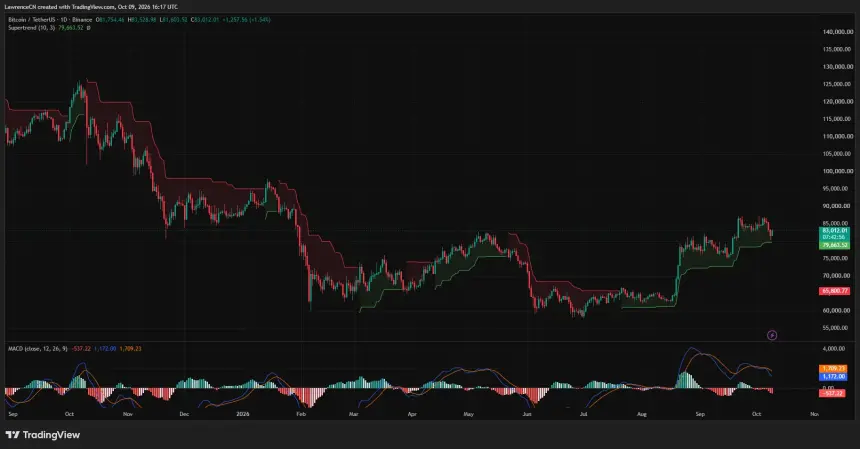Click the red -537.22 value in the MACD legend

81,349
